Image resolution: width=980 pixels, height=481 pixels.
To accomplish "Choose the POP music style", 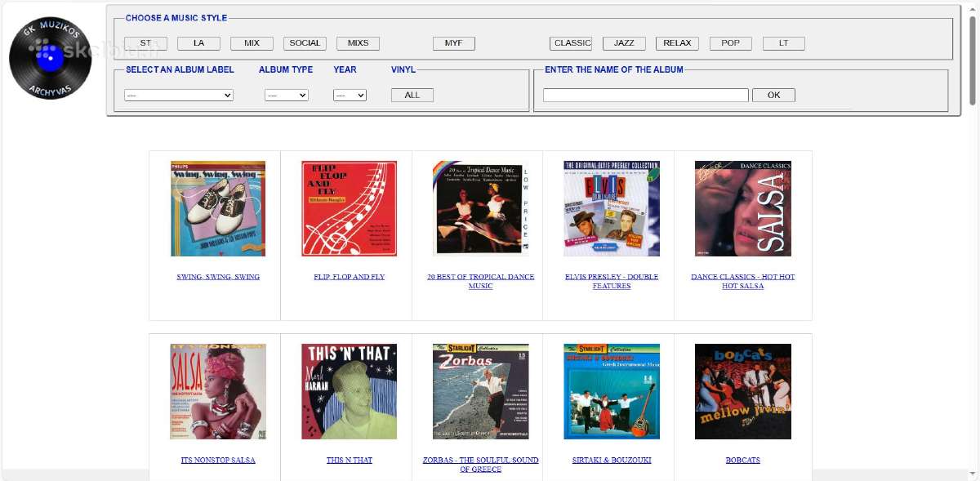I will [731, 43].
